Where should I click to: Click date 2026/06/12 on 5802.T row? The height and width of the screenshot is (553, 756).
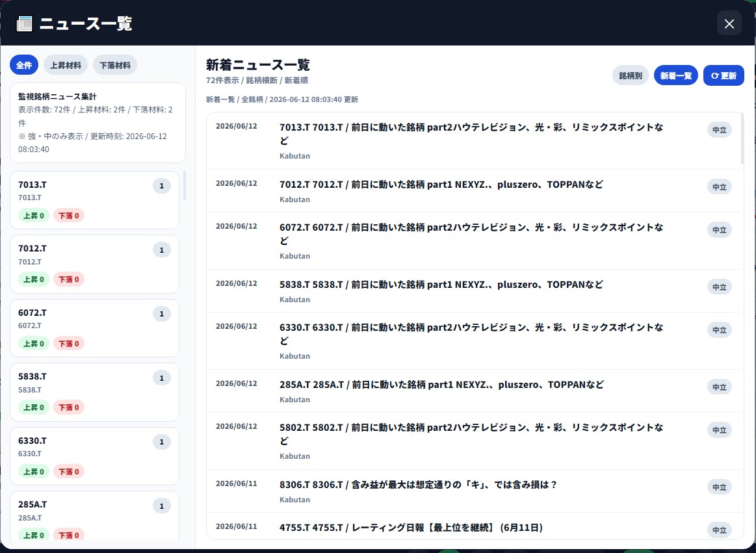[x=236, y=426]
